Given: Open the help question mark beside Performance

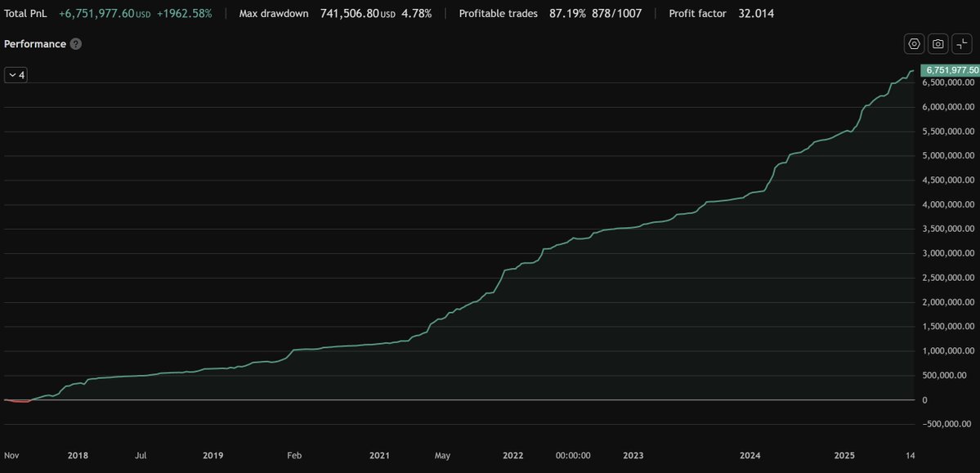Looking at the screenshot, I should tap(76, 44).
